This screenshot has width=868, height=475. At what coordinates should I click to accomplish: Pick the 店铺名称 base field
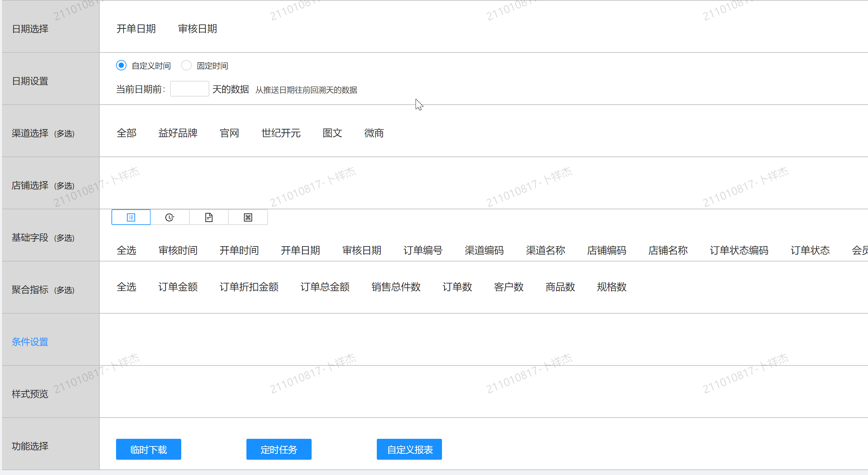point(668,250)
